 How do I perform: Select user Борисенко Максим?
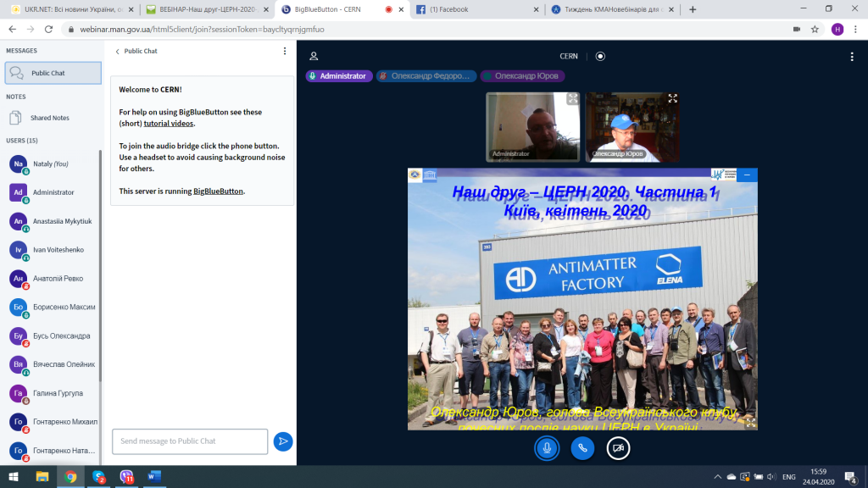52,307
